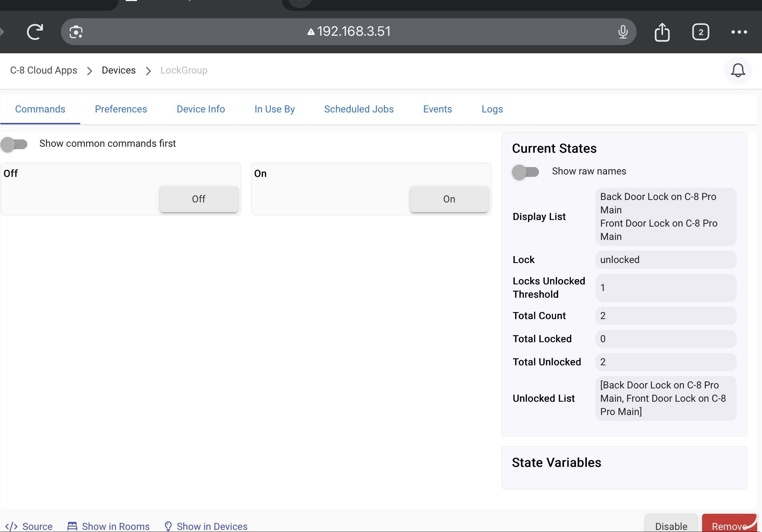Tap the microphone icon in address bar
Viewport: 762px width, 532px height.
point(623,32)
